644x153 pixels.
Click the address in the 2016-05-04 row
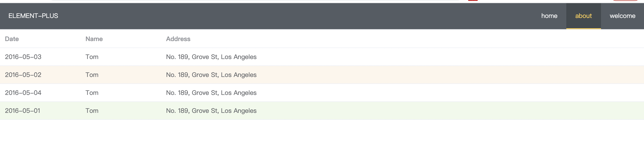(211, 93)
